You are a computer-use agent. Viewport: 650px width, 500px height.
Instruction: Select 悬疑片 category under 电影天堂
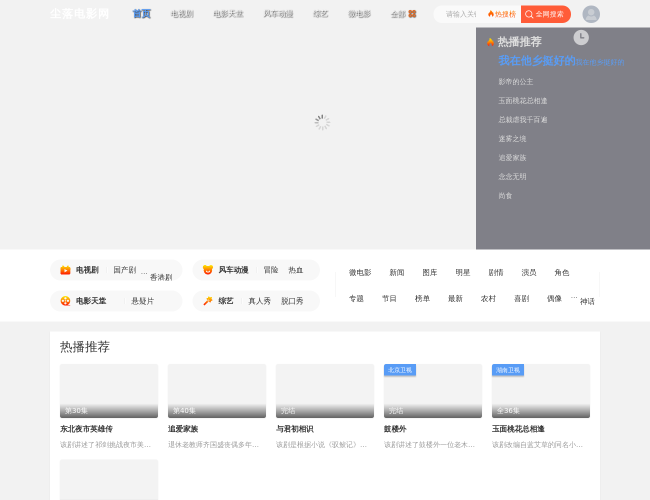pos(143,301)
